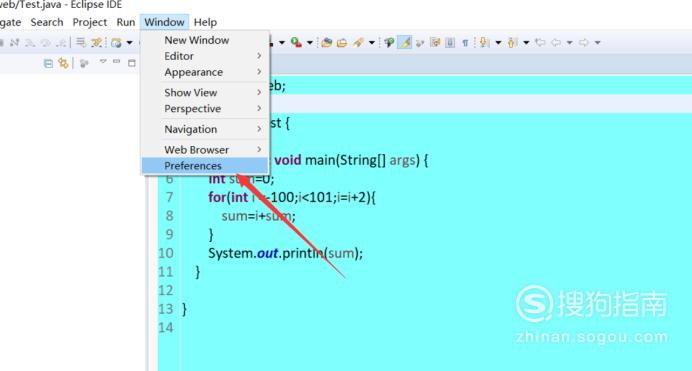Maximize the Package Explorer view
Viewport: 692px width, 371px height.
coord(132,63)
